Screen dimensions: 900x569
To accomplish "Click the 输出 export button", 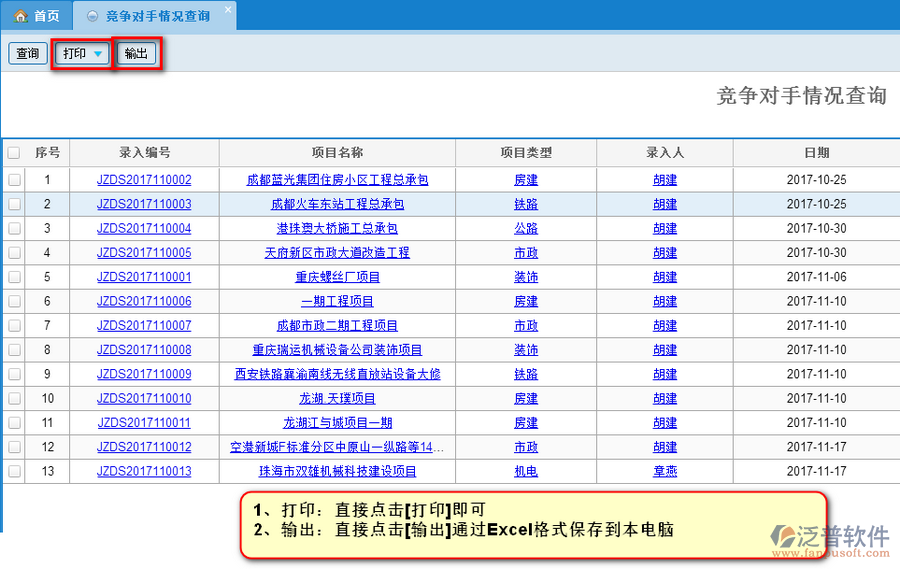I will click(x=137, y=54).
